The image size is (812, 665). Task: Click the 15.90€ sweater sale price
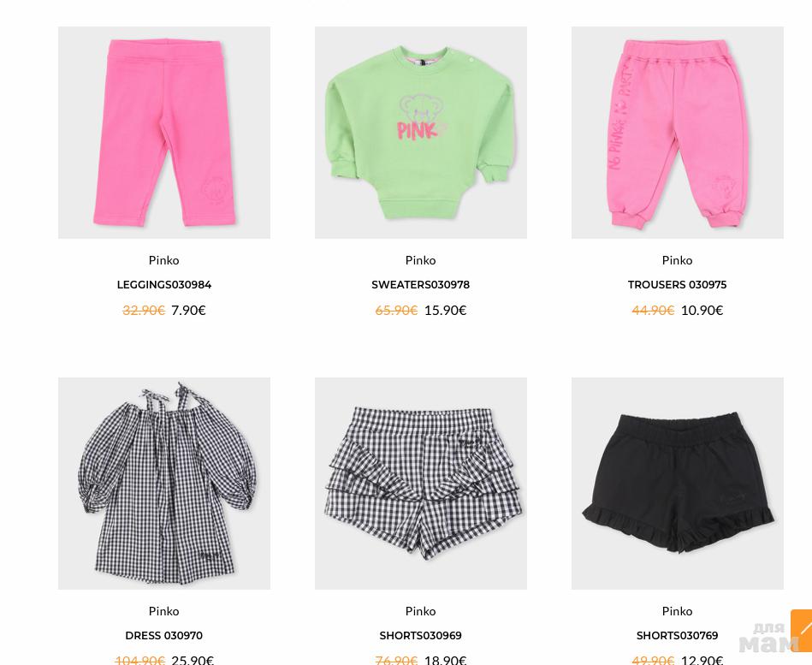[445, 310]
